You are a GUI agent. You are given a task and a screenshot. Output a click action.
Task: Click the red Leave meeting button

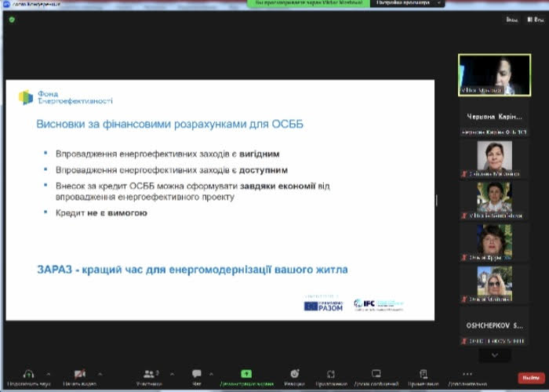pyautogui.click(x=529, y=378)
